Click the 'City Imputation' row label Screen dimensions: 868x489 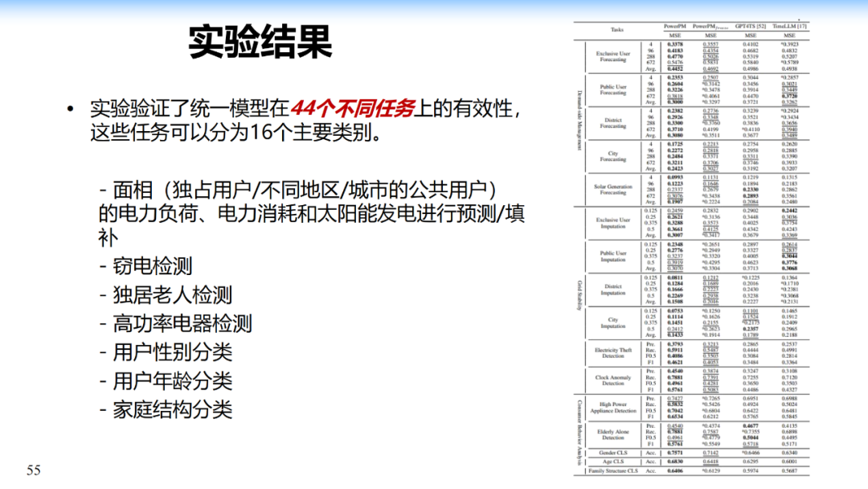point(612,323)
